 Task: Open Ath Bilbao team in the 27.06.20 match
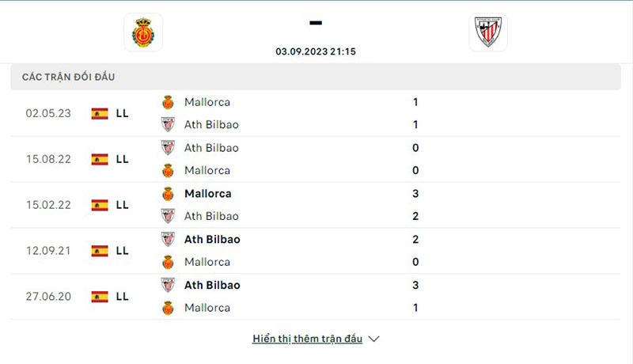tap(211, 285)
